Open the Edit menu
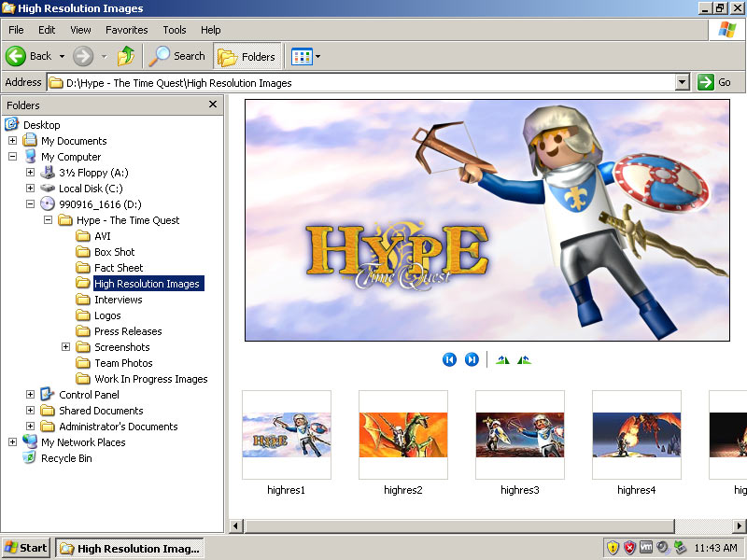This screenshot has width=747, height=560. tap(47, 30)
